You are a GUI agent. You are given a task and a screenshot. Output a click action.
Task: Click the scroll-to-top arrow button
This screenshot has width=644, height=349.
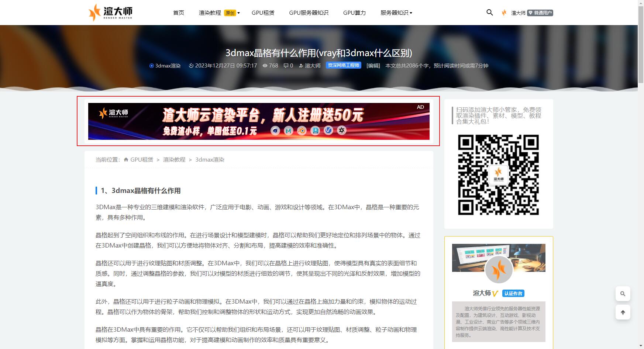pyautogui.click(x=623, y=312)
